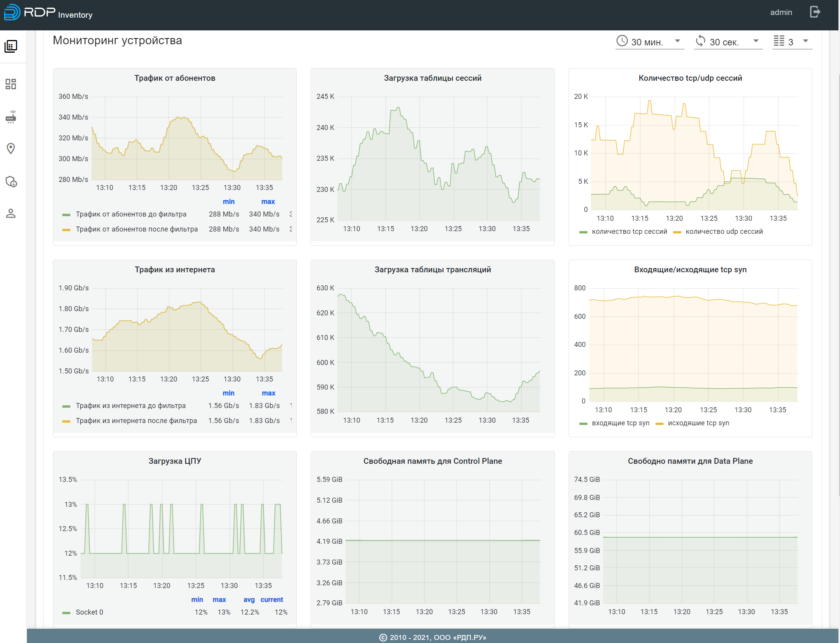The image size is (840, 643).
Task: Open the 30 сек. refresh interval dropdown
Action: tap(728, 42)
